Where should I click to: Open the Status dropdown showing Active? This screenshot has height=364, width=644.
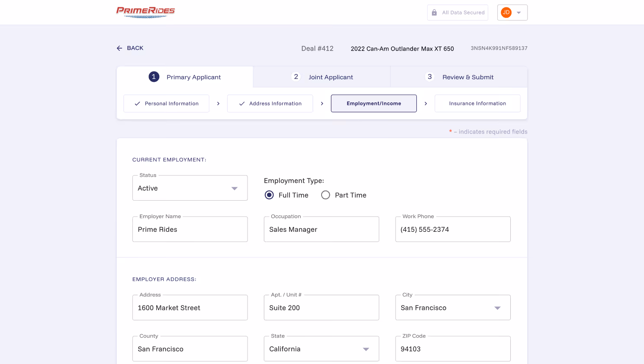click(x=190, y=188)
